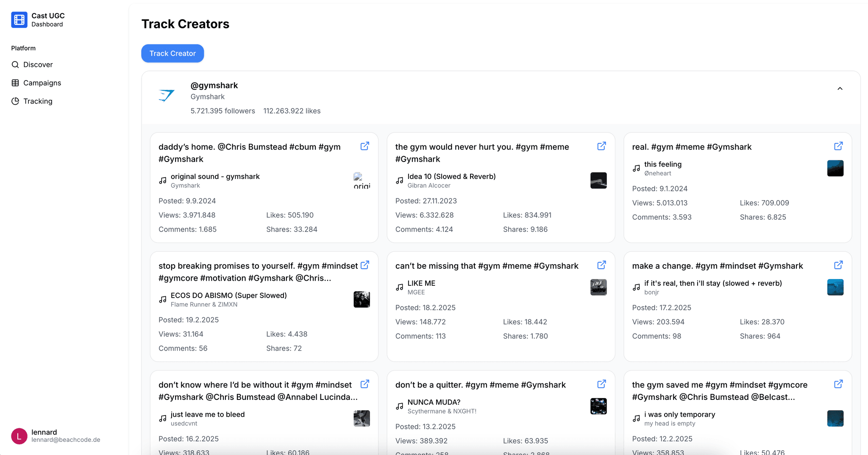Click the Track Creator button
Screen dimensions: 868x455
coord(172,53)
